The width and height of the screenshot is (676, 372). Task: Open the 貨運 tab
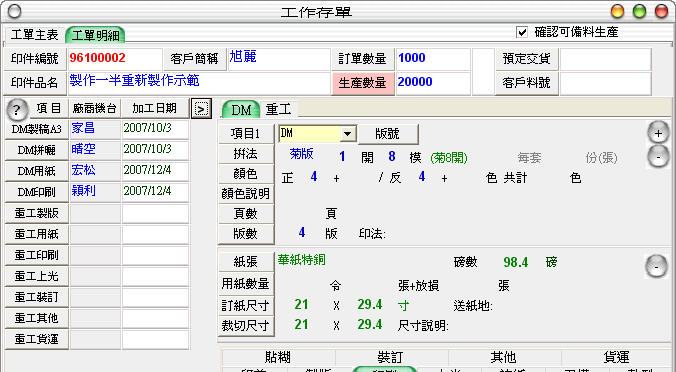click(x=617, y=357)
